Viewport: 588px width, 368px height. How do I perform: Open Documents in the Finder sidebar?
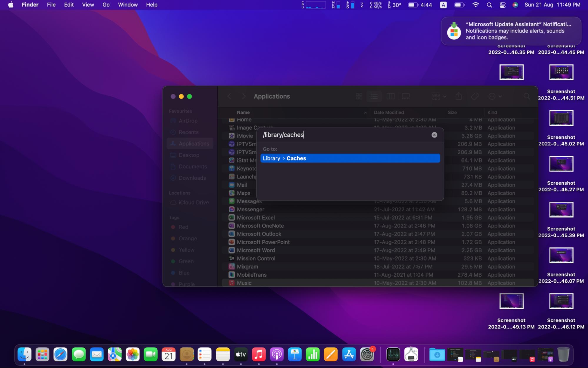(x=190, y=167)
